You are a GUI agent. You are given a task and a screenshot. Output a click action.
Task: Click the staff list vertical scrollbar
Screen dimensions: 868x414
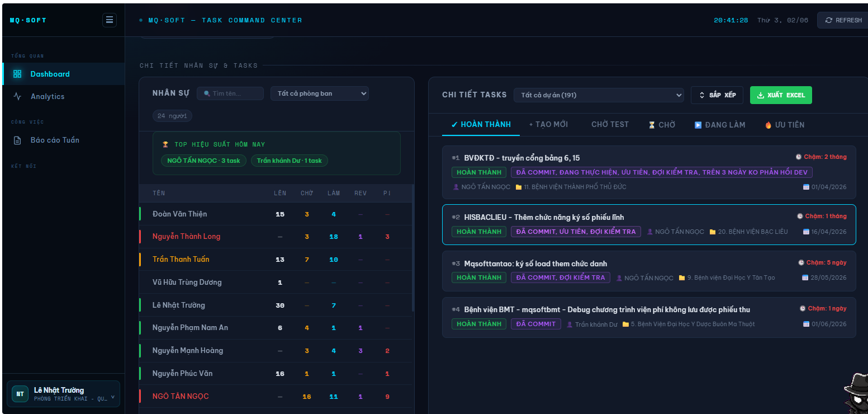(x=413, y=249)
